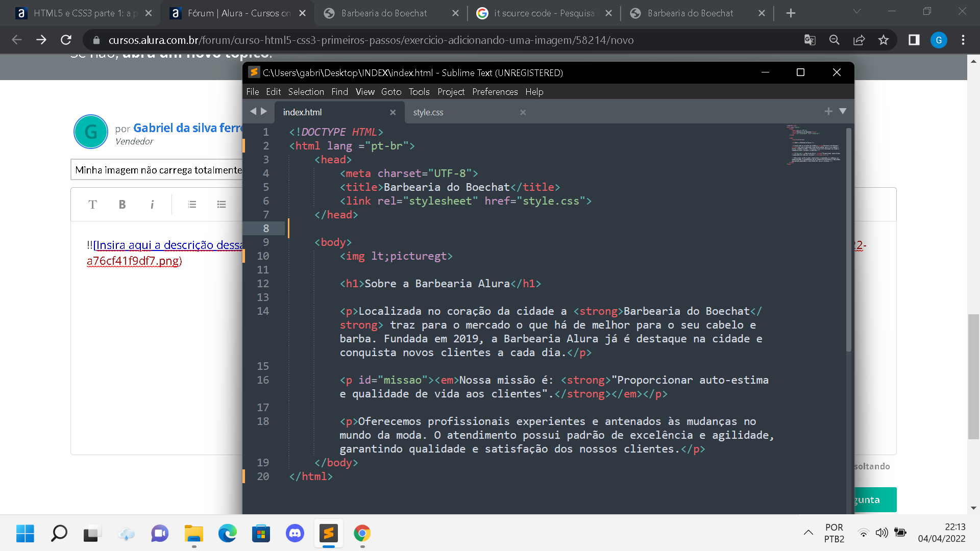Open Windows Start menu
The width and height of the screenshot is (980, 551).
[x=25, y=534]
